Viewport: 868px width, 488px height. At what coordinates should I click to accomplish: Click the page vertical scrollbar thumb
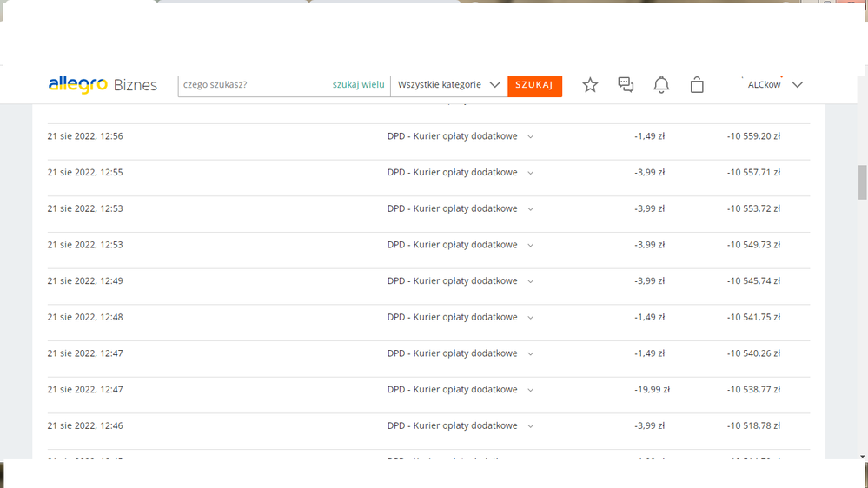(x=862, y=182)
